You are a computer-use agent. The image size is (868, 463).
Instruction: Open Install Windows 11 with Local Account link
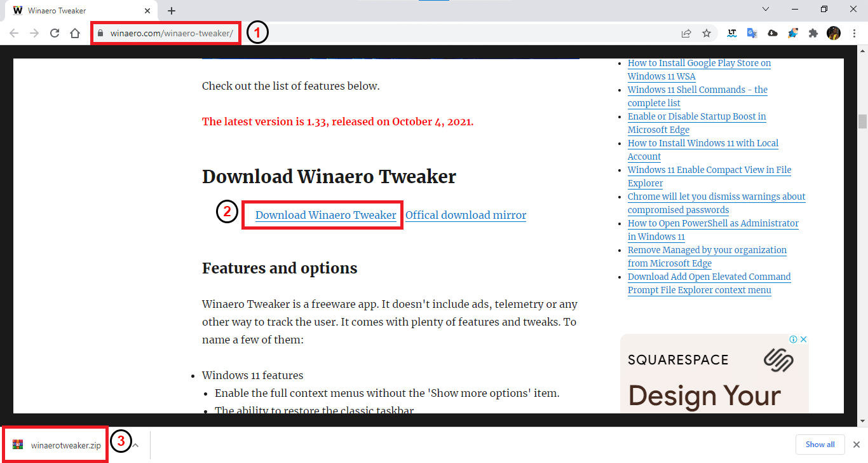(703, 149)
